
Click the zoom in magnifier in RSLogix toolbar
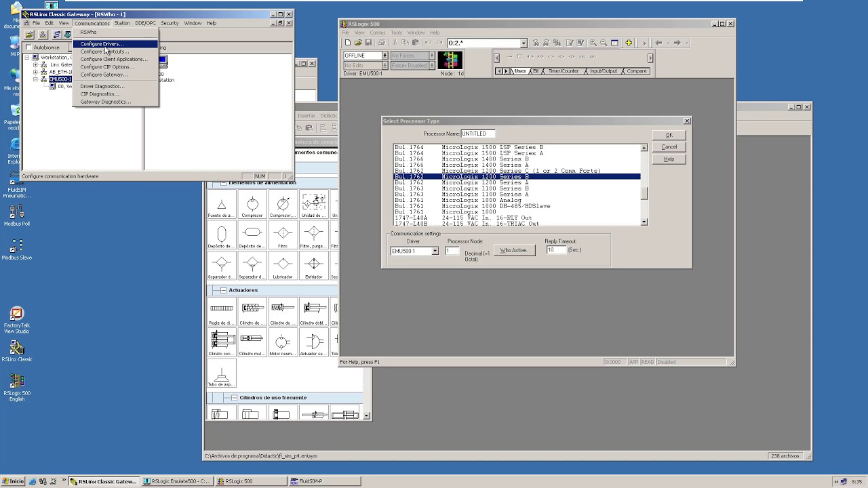(x=593, y=43)
